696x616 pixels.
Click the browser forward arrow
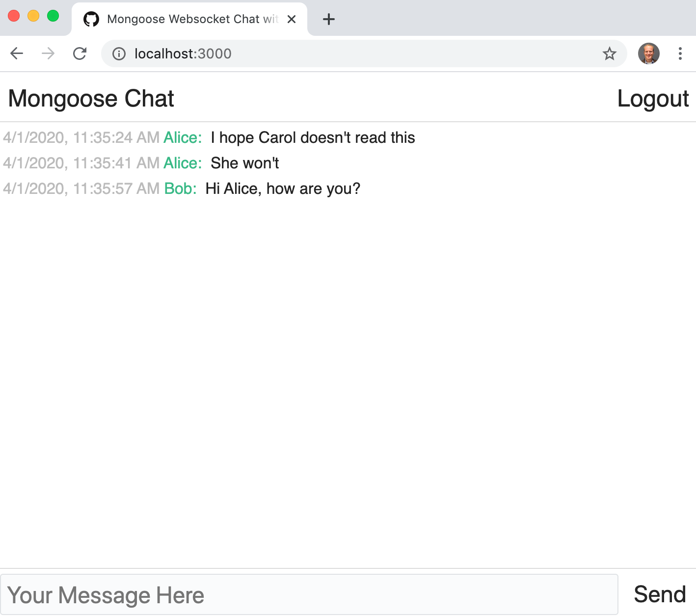pyautogui.click(x=48, y=54)
